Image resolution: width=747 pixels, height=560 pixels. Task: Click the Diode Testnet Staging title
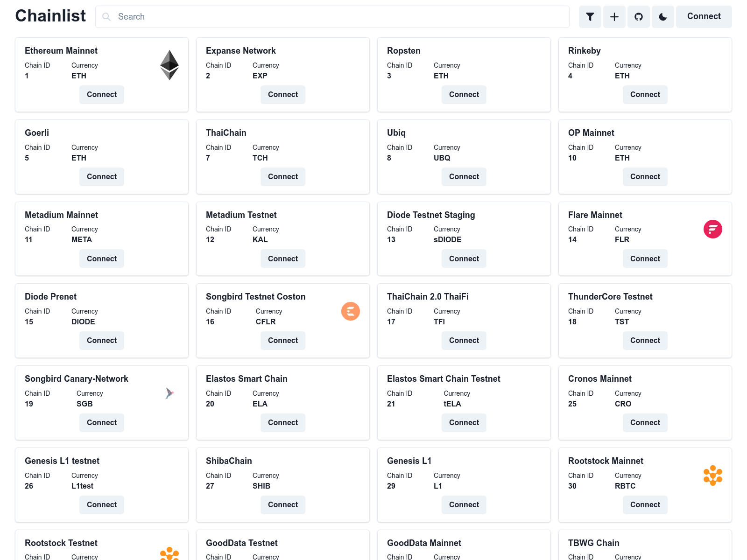(x=431, y=215)
